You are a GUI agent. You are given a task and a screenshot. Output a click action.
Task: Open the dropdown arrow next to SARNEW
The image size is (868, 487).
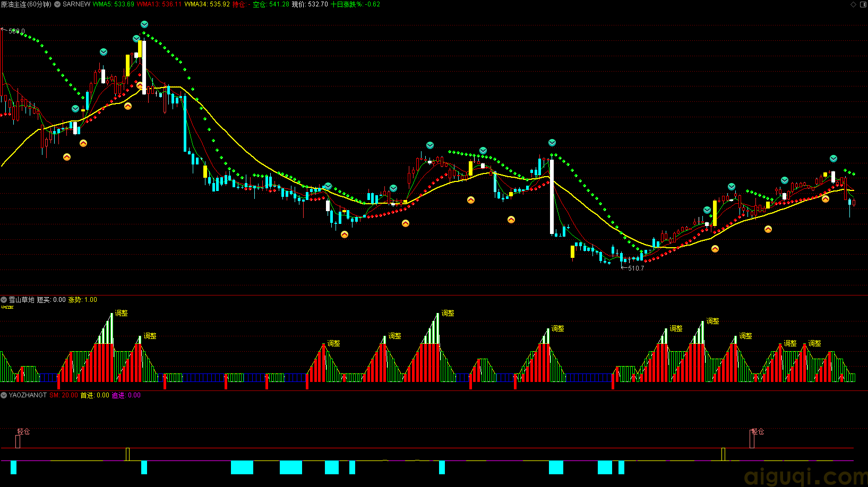coord(57,4)
